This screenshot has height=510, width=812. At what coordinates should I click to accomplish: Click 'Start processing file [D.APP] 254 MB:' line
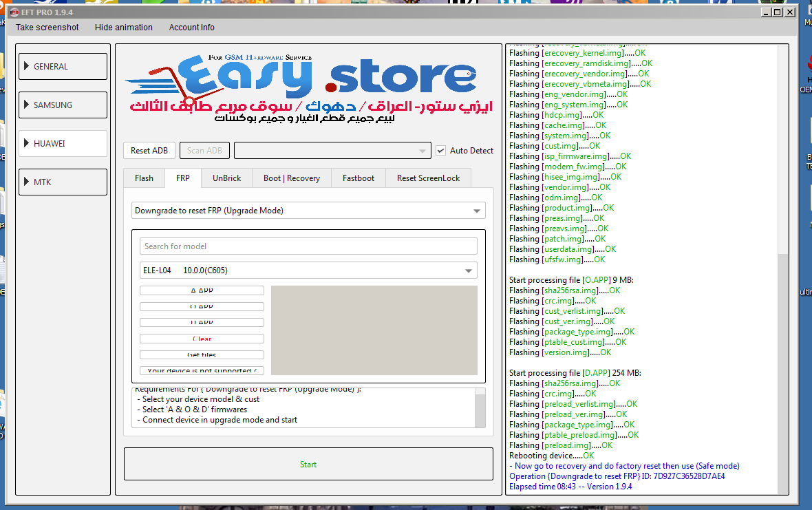575,373
